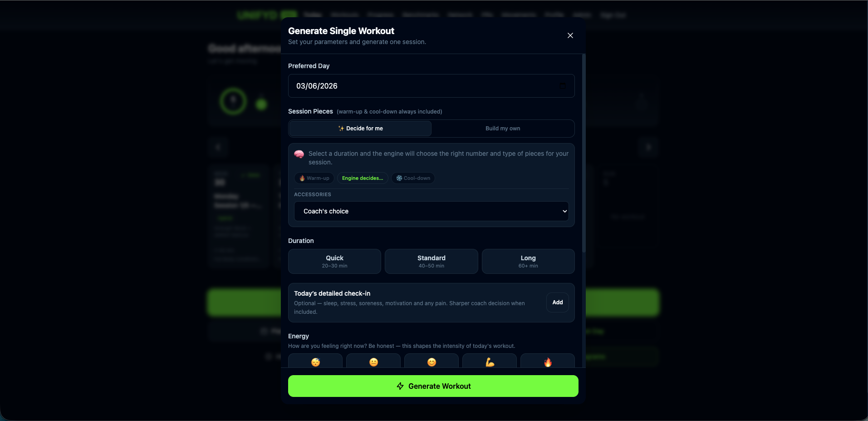The height and width of the screenshot is (421, 868).
Task: Click the next week arrow behind dialog
Action: tap(648, 147)
